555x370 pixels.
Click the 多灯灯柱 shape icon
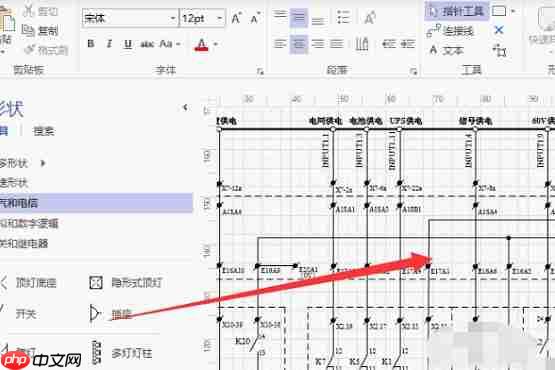97,352
